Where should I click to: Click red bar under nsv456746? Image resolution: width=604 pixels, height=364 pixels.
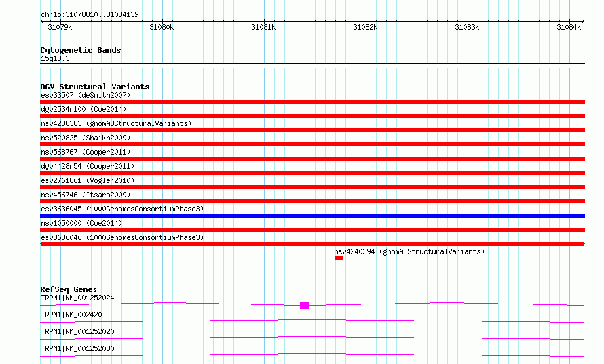pyautogui.click(x=312, y=201)
